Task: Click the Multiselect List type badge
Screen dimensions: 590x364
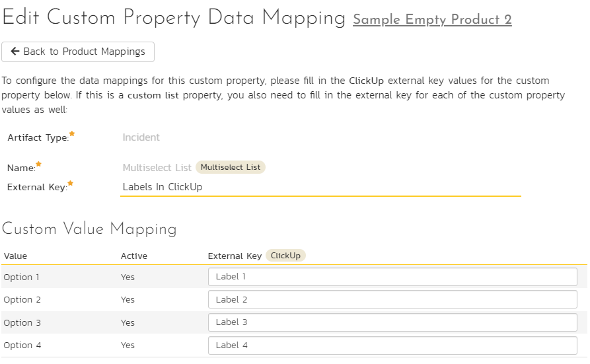Action: 231,167
